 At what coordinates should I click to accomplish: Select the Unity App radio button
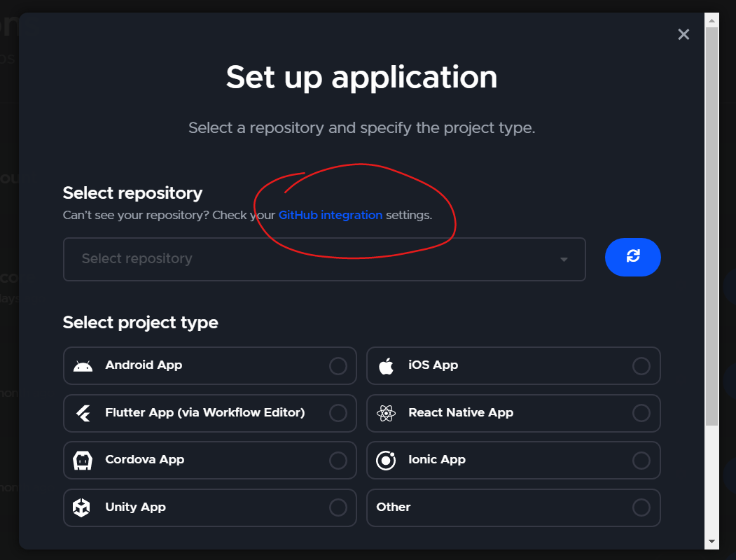(x=338, y=507)
